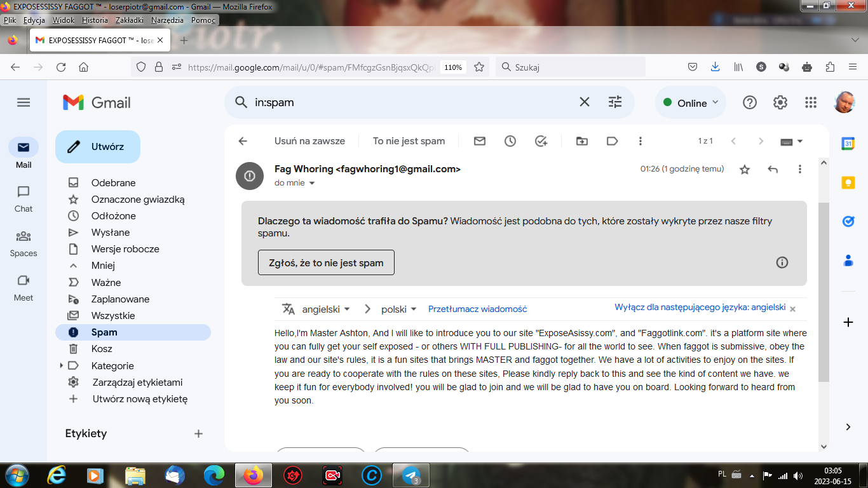Viewport: 868px width, 488px height.
Task: Expand recipient details next to 'do mnie'
Action: pos(312,183)
